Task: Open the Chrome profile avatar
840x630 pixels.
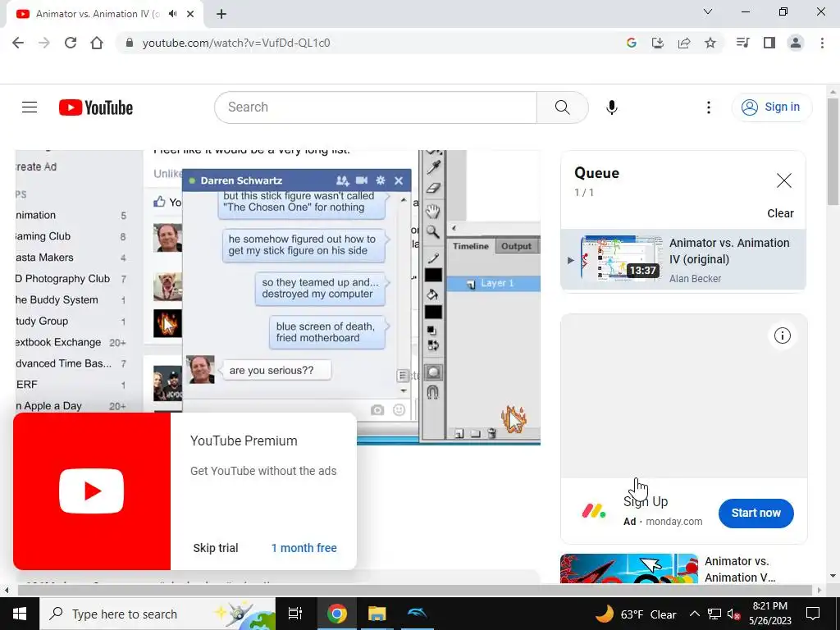Action: point(796,43)
